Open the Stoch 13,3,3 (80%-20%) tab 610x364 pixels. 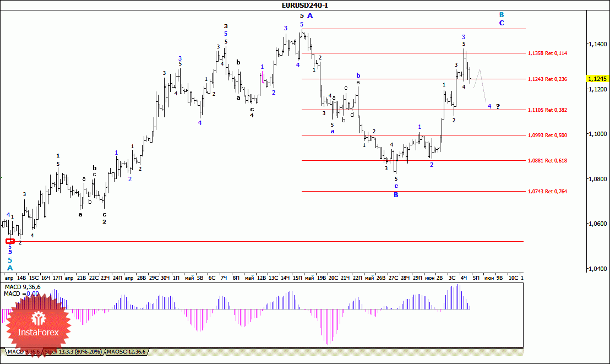tap(73, 352)
